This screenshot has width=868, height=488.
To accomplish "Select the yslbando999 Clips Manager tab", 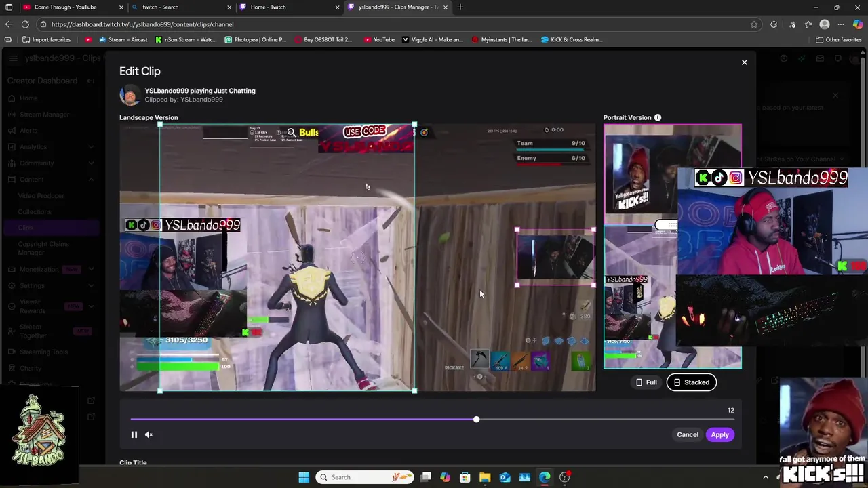I will click(x=398, y=7).
